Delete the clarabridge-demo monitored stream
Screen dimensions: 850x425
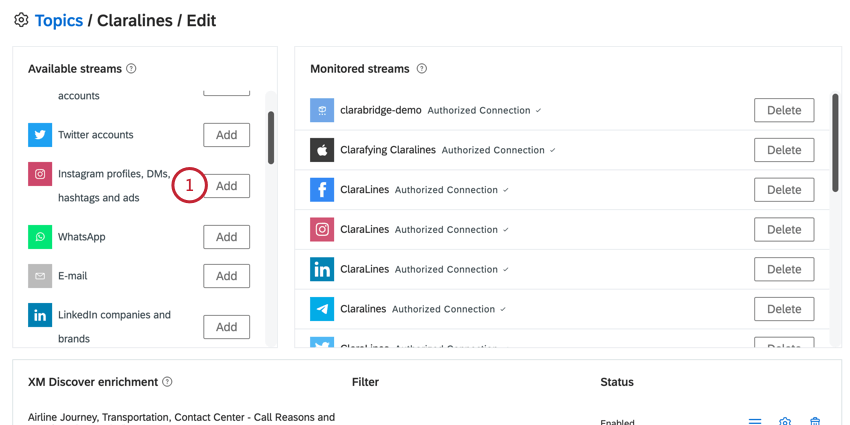(784, 110)
